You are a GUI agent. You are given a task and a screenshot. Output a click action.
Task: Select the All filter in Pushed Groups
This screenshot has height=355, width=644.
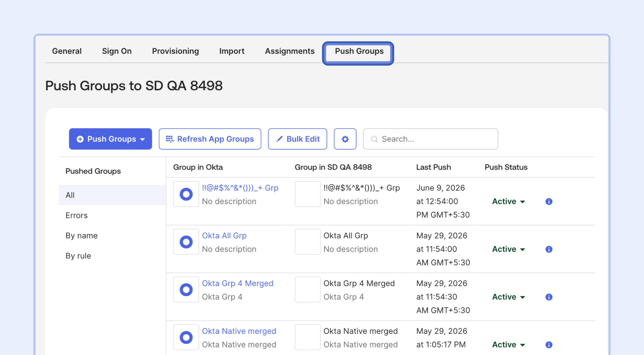112,195
